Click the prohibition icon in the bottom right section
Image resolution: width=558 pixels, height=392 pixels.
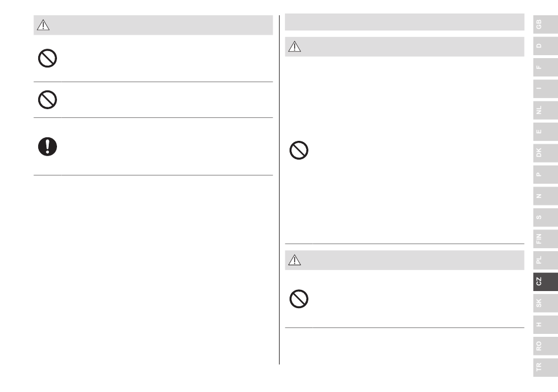point(299,299)
